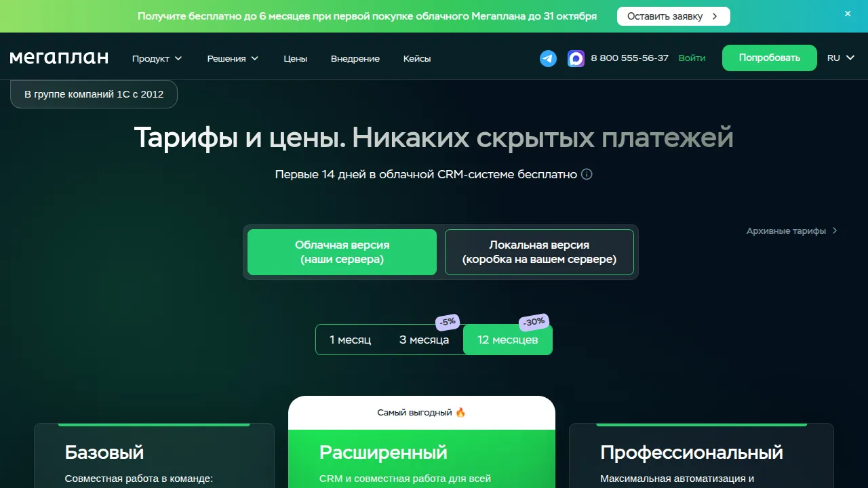
Task: Open the RU language selector
Action: click(x=841, y=58)
